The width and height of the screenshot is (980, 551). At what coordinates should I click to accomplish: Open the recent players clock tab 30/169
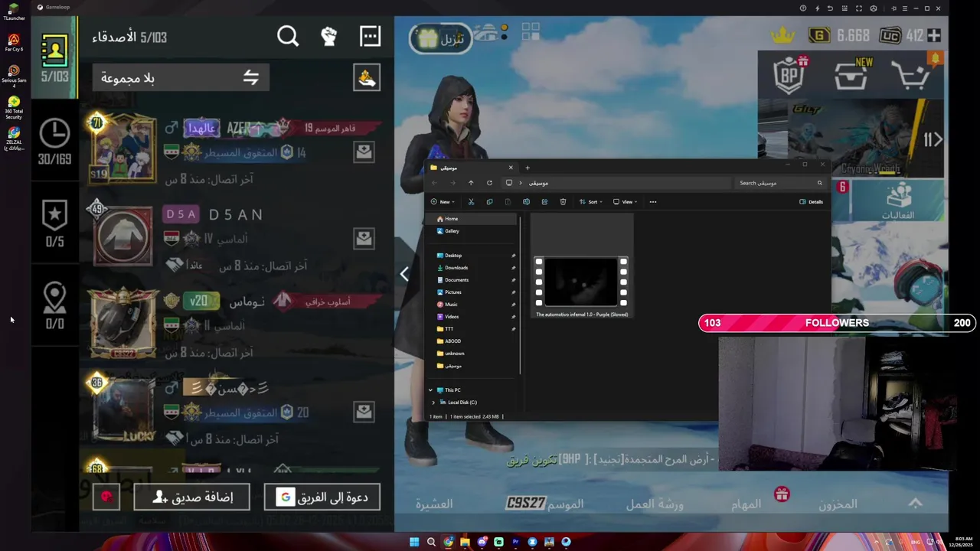[54, 142]
